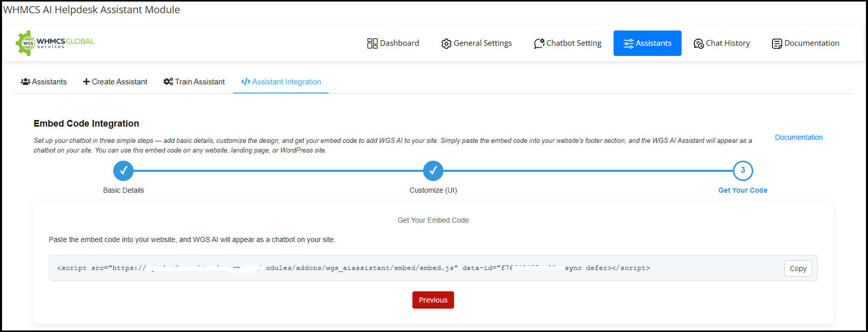This screenshot has height=332, width=868.
Task: Click inside the embed script code box
Action: click(406, 268)
